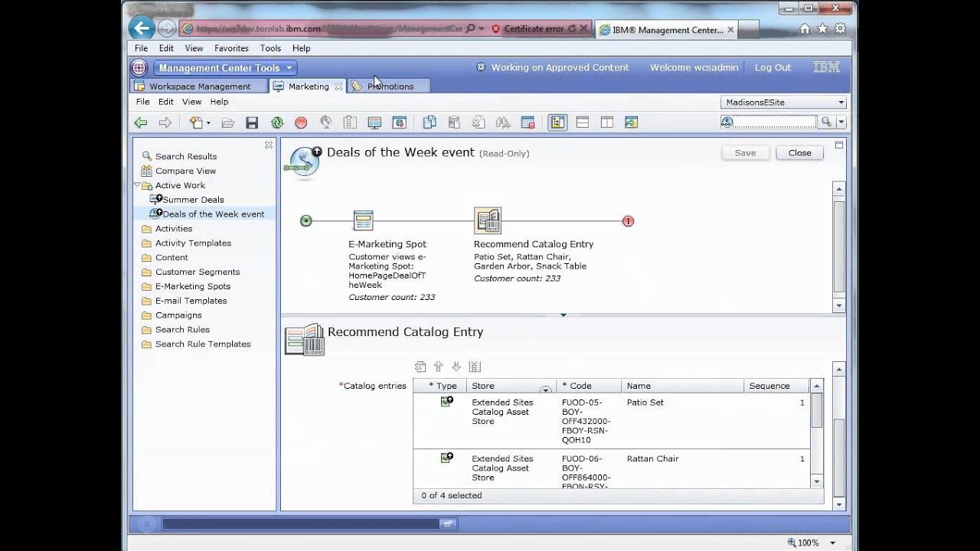This screenshot has width=980, height=551.
Task: Click the find binoculars toolbar icon
Action: pos(503,122)
